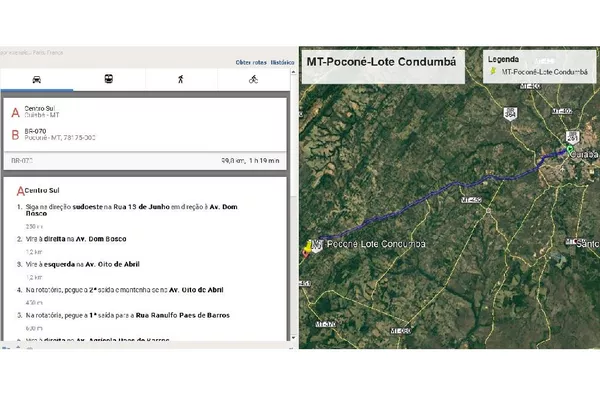Image resolution: width=600 pixels, height=396 pixels.
Task: Click the Cuiabá city label on map
Action: [584, 155]
